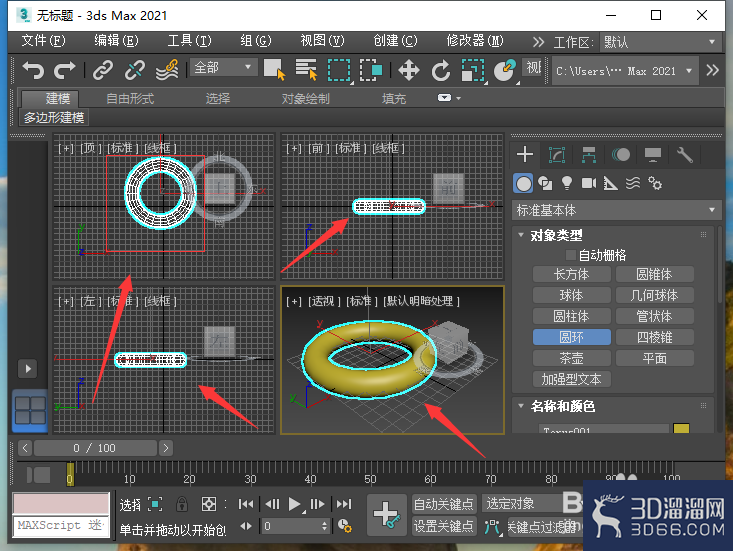This screenshot has width=733, height=551.
Task: Click the Unlink Selection icon
Action: point(135,71)
